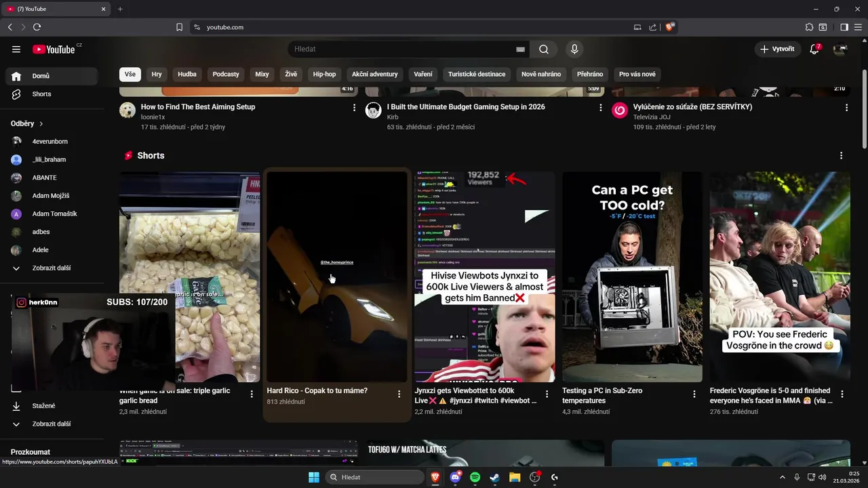
Task: Open options for Vylúčenie zo súťaže video
Action: [846, 108]
